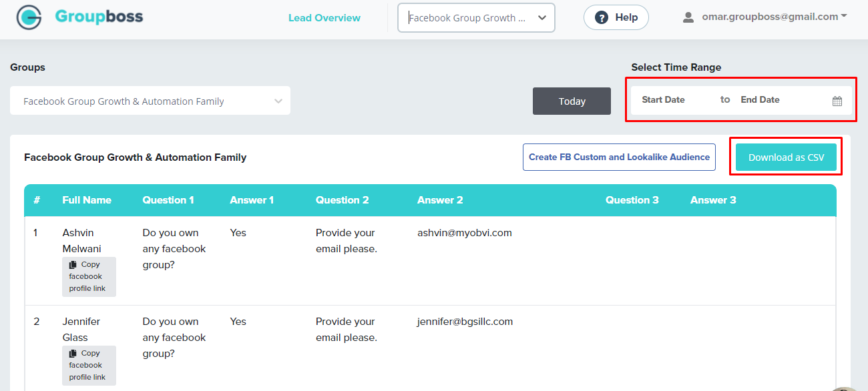This screenshot has height=391, width=868.
Task: Click email ashvin@myobvi.com
Action: point(465,233)
